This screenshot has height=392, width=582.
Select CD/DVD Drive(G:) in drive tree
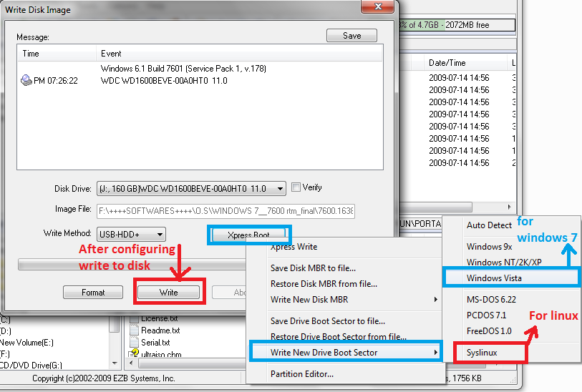pos(31,366)
